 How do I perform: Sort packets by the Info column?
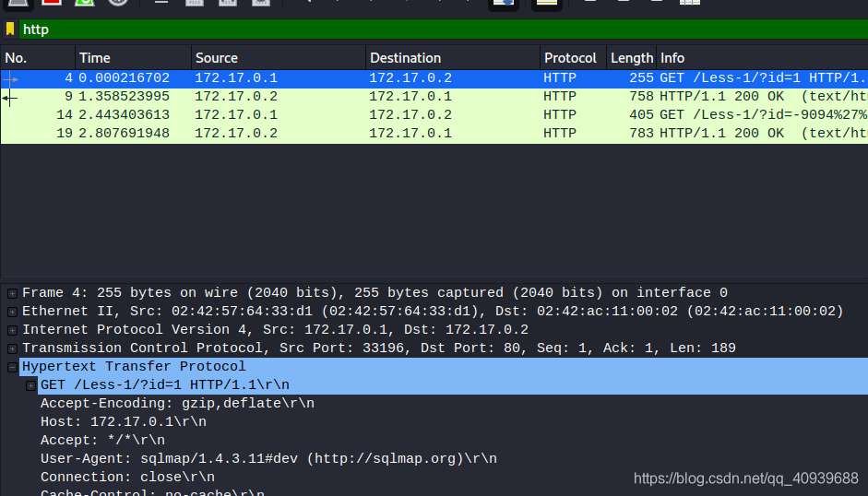click(762, 57)
